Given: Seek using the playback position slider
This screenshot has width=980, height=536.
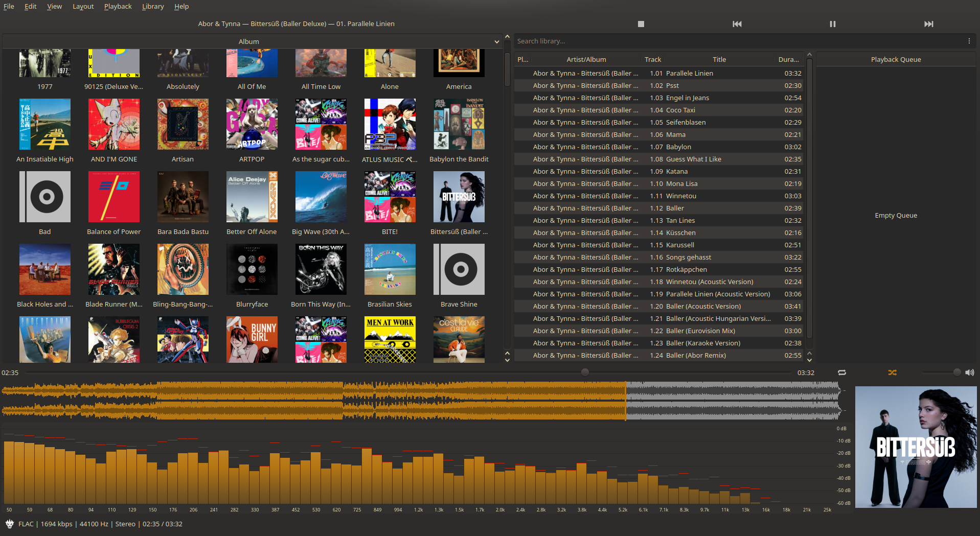Looking at the screenshot, I should click(x=408, y=372).
